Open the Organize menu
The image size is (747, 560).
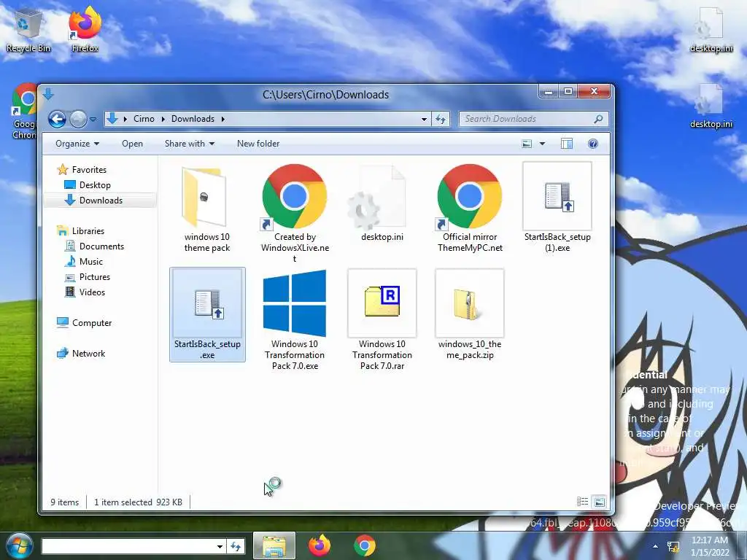click(77, 144)
